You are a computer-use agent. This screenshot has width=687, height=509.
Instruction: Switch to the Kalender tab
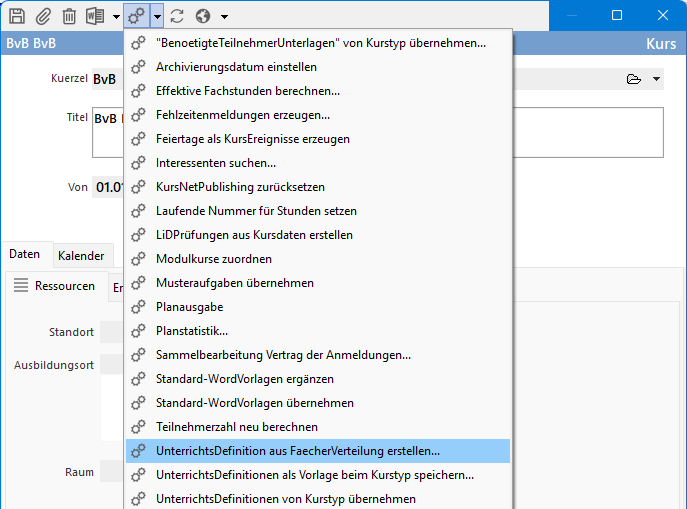coord(81,256)
